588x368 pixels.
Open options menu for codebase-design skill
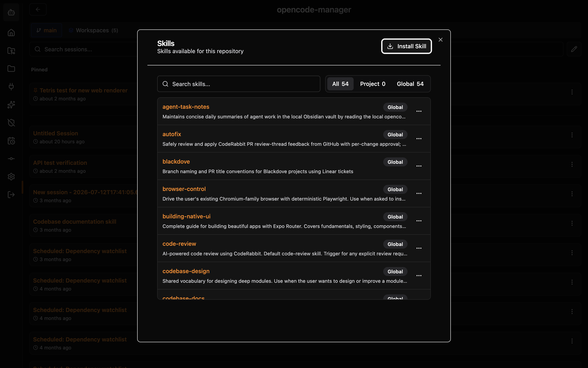(x=419, y=276)
